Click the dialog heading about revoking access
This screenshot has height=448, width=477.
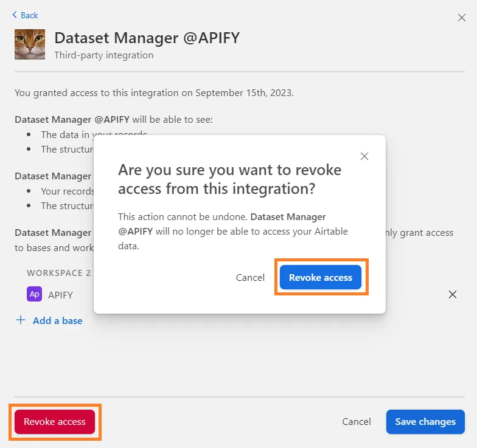(230, 179)
